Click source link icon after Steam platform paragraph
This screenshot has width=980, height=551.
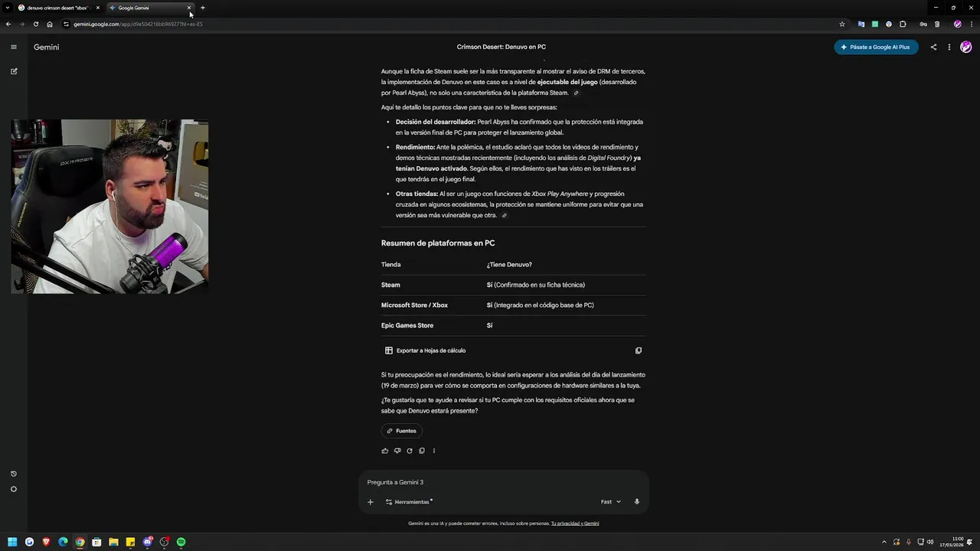(x=576, y=93)
